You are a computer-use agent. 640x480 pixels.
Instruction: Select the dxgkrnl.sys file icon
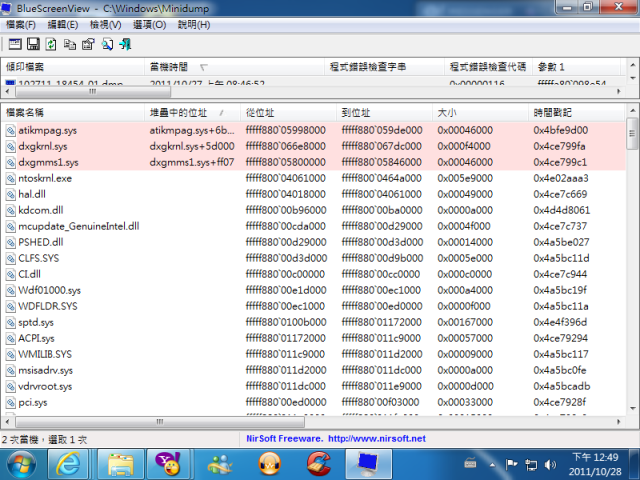pyautogui.click(x=11, y=147)
